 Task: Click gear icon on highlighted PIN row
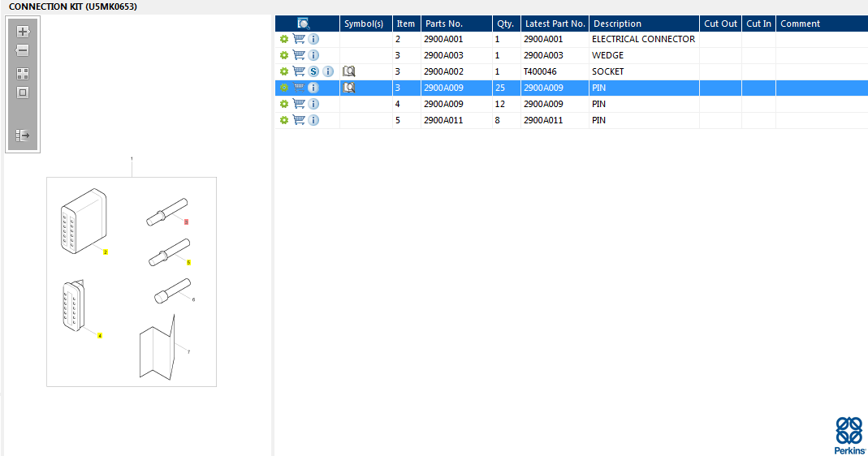tap(284, 88)
